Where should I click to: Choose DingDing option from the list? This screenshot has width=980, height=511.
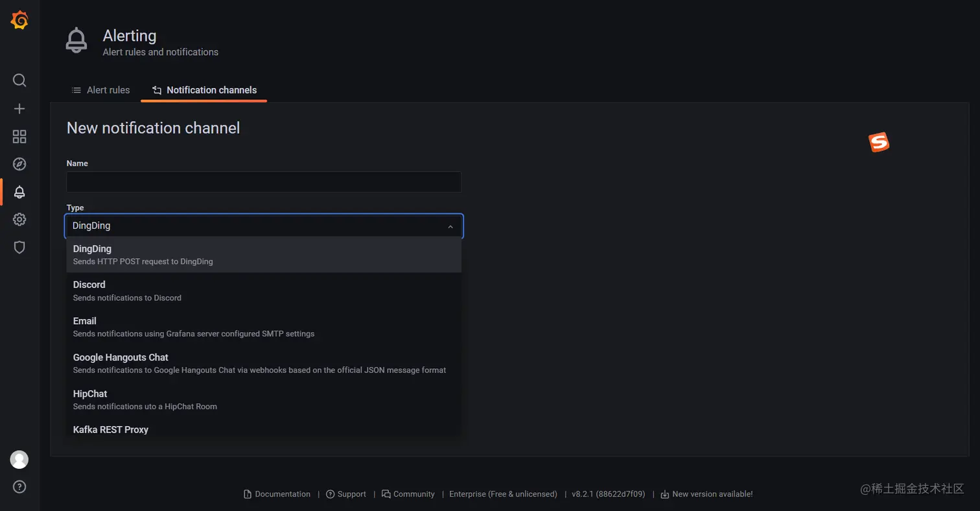(x=264, y=255)
